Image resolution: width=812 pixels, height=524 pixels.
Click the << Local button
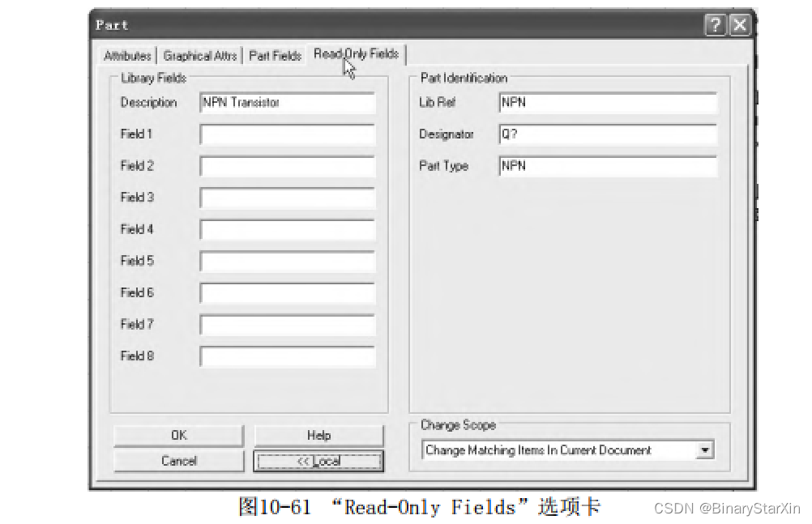click(x=319, y=461)
